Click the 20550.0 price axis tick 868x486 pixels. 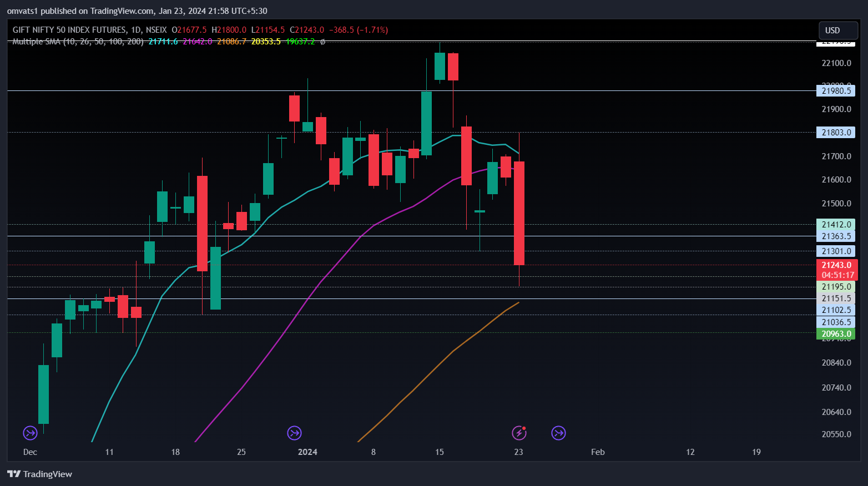836,434
